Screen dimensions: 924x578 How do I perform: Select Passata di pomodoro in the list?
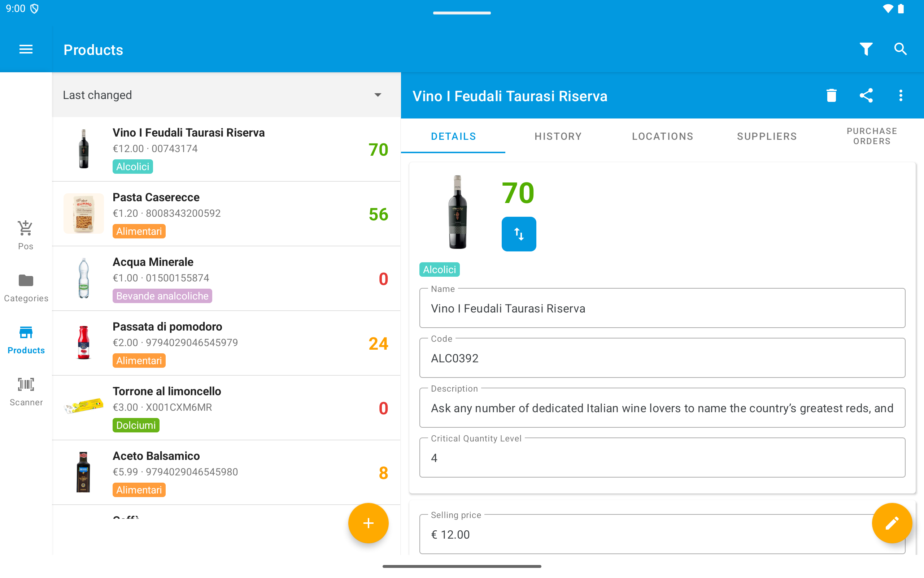pos(226,343)
